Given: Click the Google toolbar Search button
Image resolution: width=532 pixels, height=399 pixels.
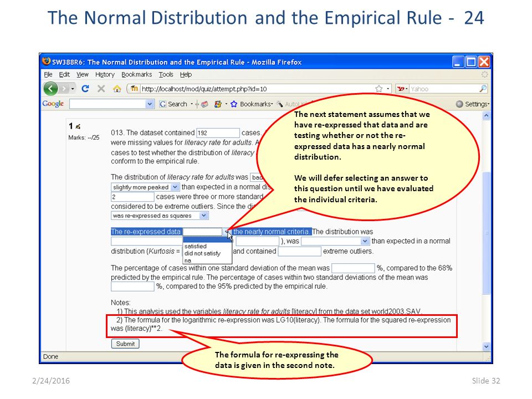Looking at the screenshot, I should [x=173, y=104].
